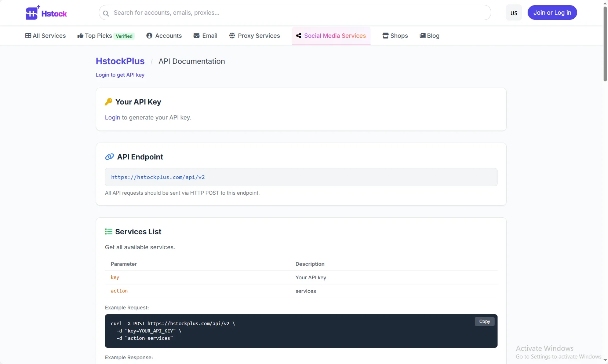Click the Shops storefront icon
This screenshot has height=364, width=608.
[x=386, y=36]
